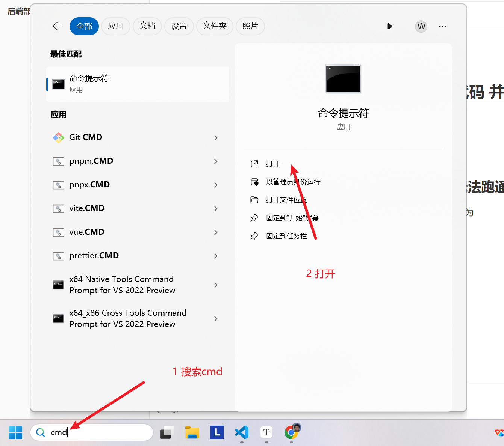This screenshot has width=504, height=446.
Task: Open the 设置 filter tab
Action: coord(179,26)
